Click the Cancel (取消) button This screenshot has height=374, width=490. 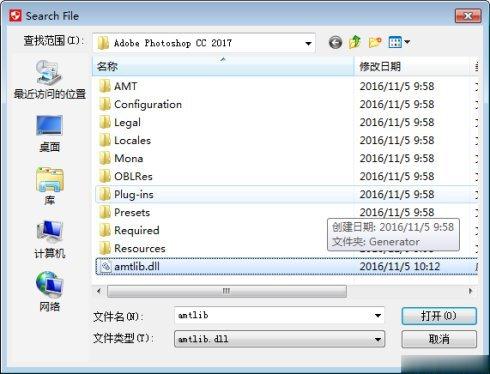pyautogui.click(x=439, y=339)
